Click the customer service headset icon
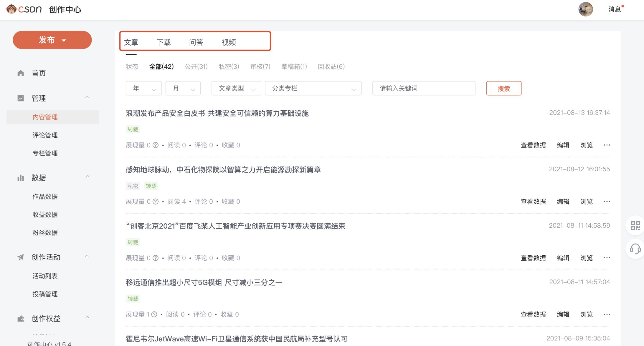 (x=635, y=249)
